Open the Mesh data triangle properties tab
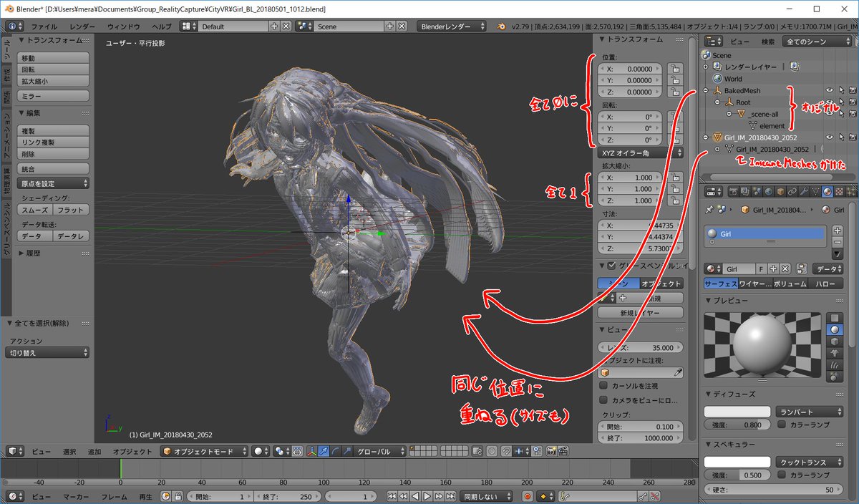This screenshot has height=504, width=859. point(815,191)
